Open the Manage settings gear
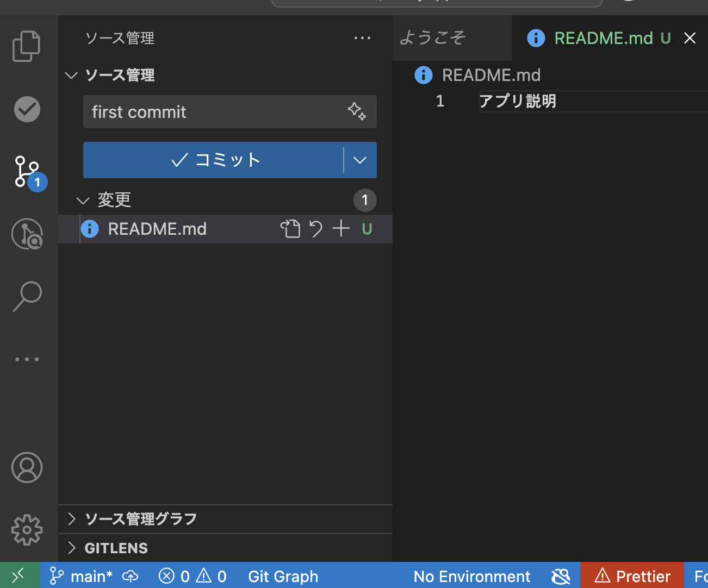 tap(27, 530)
